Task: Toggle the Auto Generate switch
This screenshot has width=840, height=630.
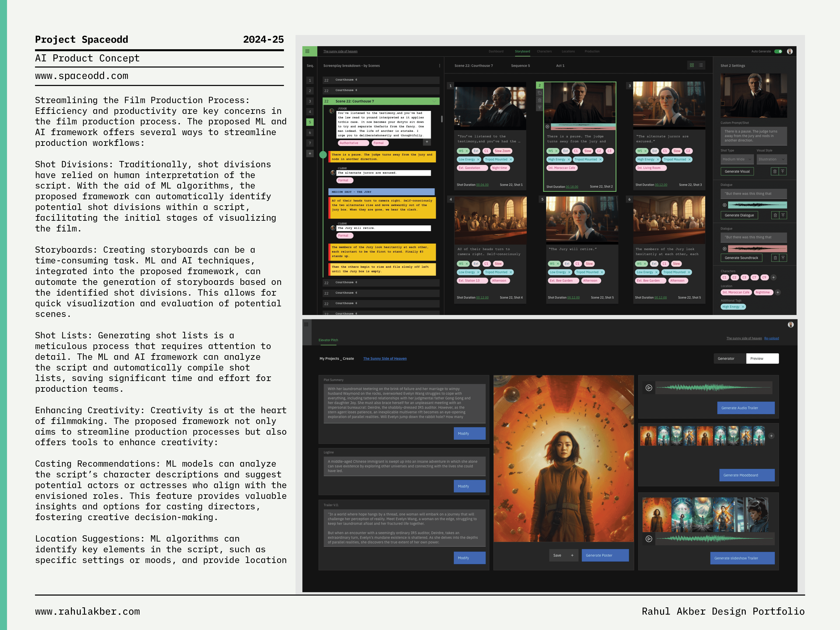Action: [778, 51]
